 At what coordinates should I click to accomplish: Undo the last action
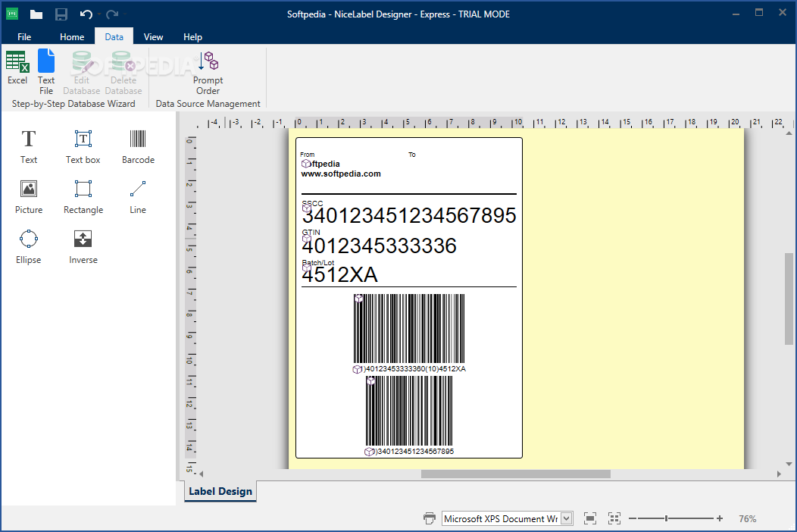[86, 14]
